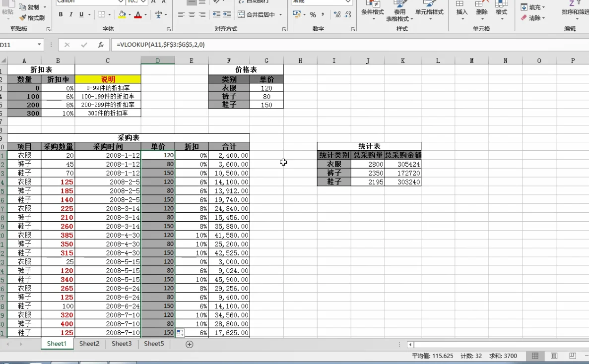
Task: Toggle align text left
Action: [181, 14]
